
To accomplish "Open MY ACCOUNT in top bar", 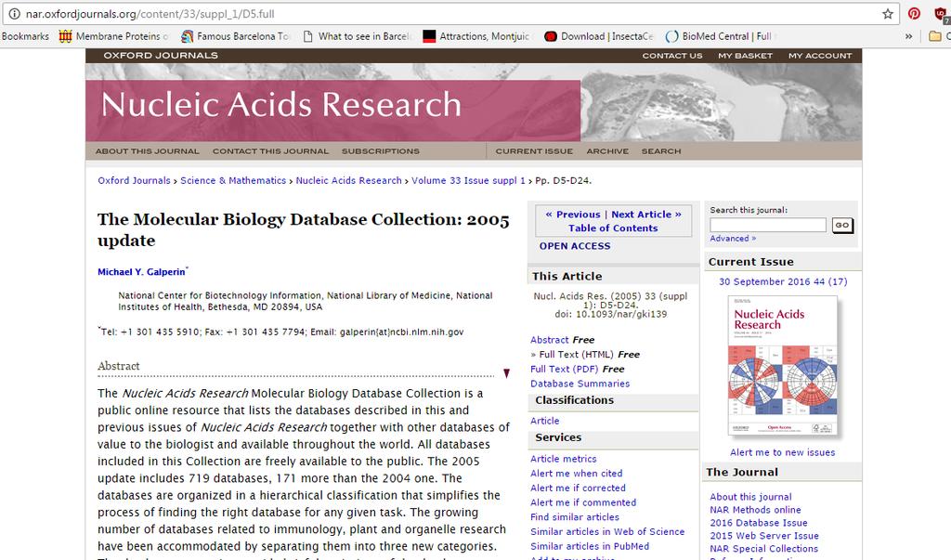I will pos(820,56).
